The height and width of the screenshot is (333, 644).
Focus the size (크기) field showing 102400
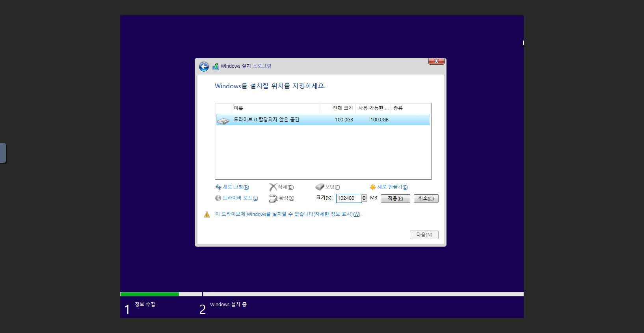click(x=349, y=198)
